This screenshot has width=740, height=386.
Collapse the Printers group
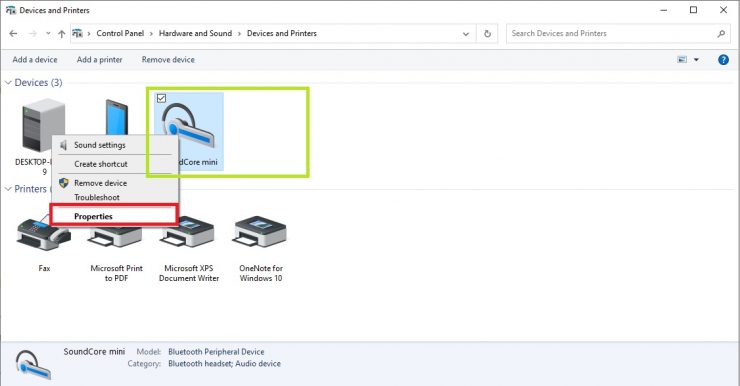(x=8, y=189)
